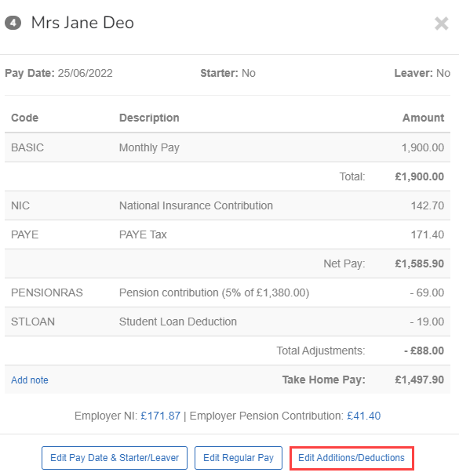
Task: Click Student Loan Deduction description
Action: coord(178,322)
